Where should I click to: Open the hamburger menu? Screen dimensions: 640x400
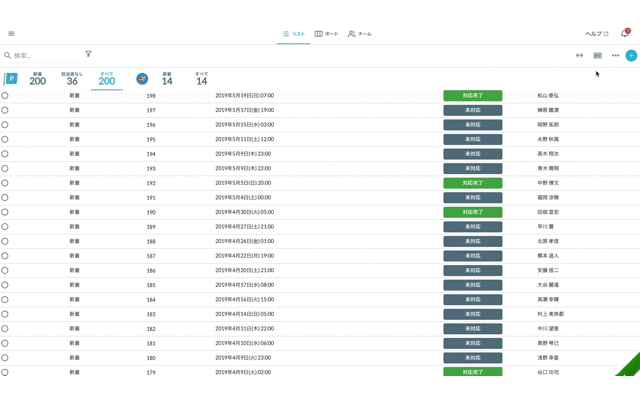pyautogui.click(x=11, y=33)
